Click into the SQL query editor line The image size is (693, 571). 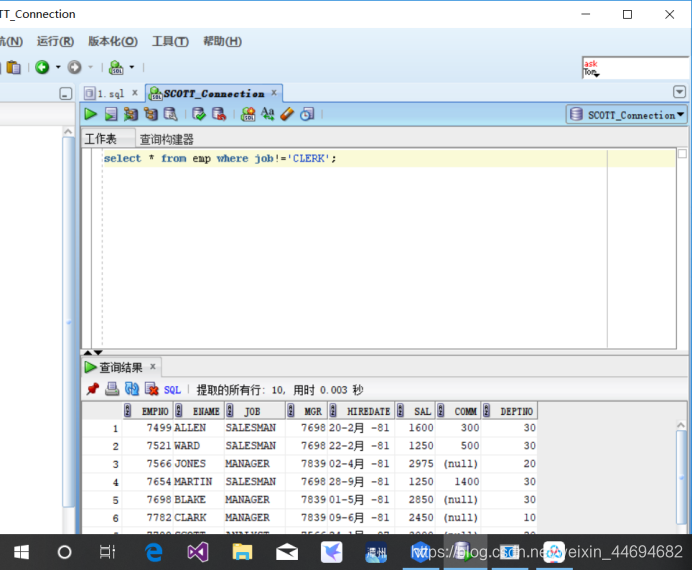pos(389,158)
